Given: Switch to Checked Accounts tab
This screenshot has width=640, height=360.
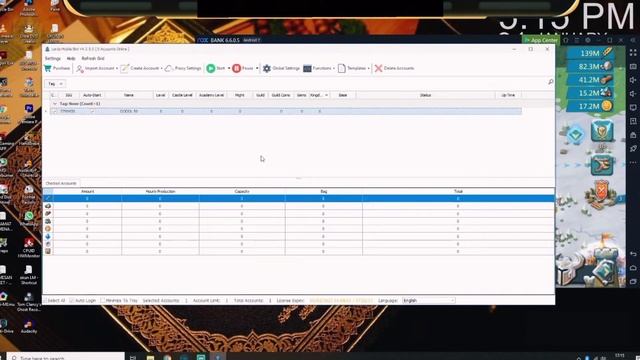Looking at the screenshot, I should (61, 183).
